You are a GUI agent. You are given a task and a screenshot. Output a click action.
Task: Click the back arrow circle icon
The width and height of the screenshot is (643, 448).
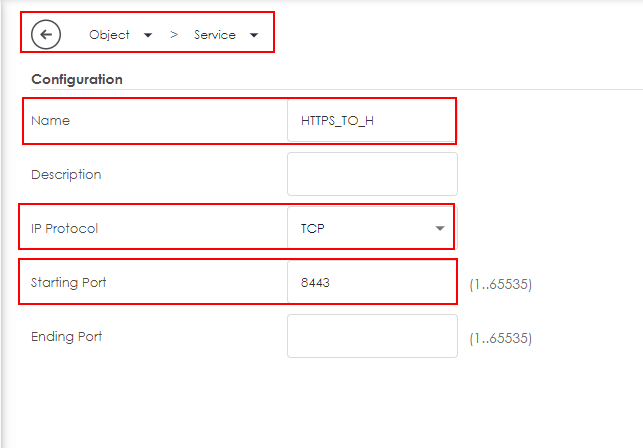(x=46, y=34)
